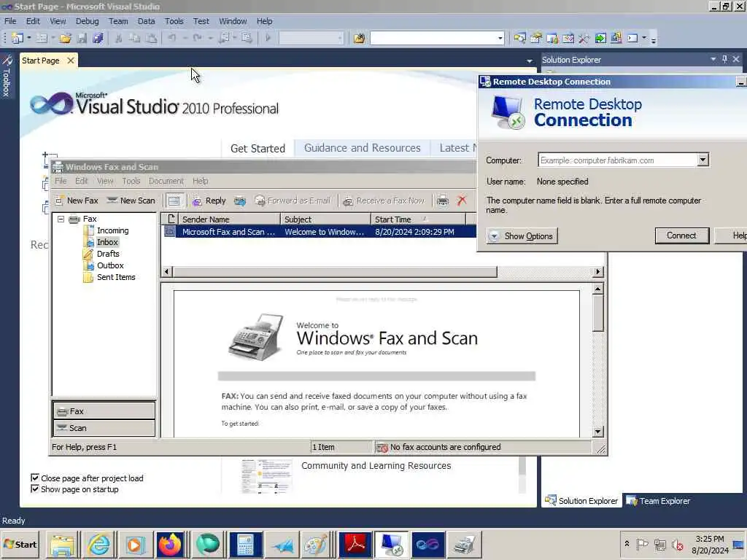Click the Scan view button

104,427
